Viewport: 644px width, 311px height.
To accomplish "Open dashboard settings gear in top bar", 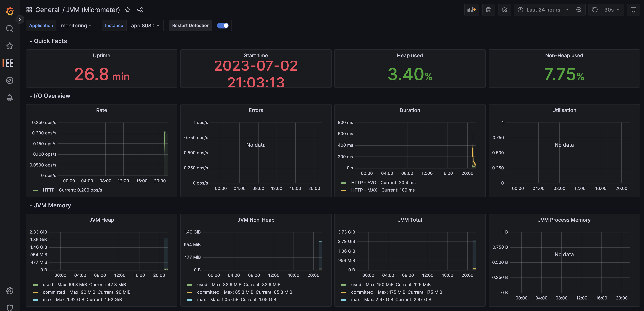I will coord(504,10).
